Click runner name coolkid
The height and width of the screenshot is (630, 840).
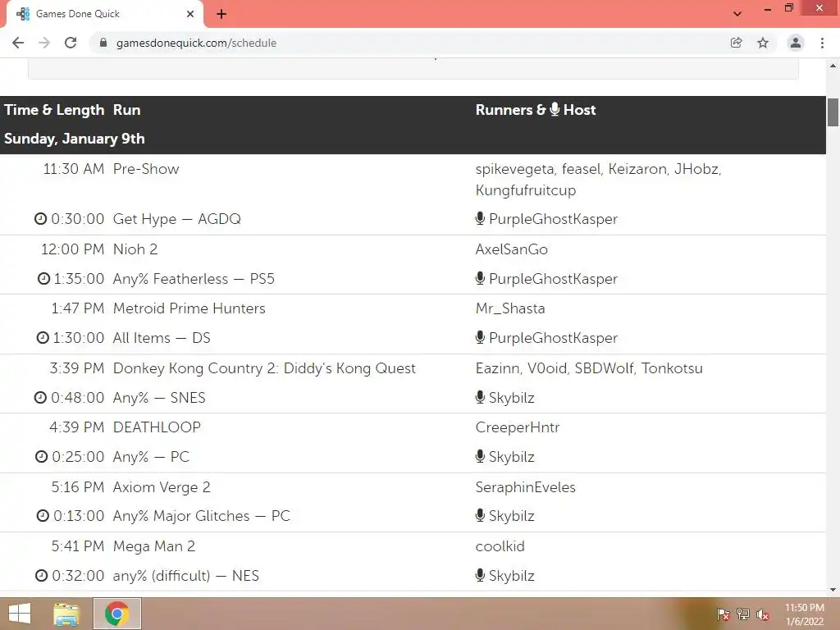[x=500, y=546]
